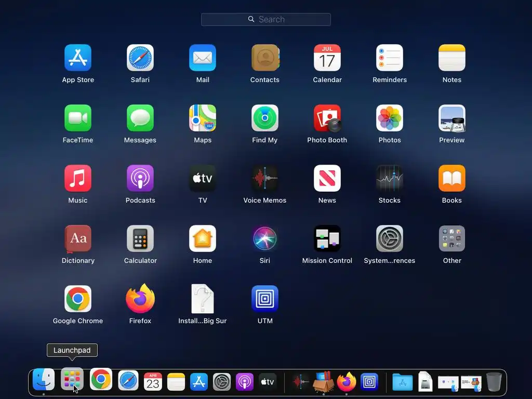The width and height of the screenshot is (532, 399).
Task: Launch Firefox from the Launchpad grid
Action: click(140, 299)
